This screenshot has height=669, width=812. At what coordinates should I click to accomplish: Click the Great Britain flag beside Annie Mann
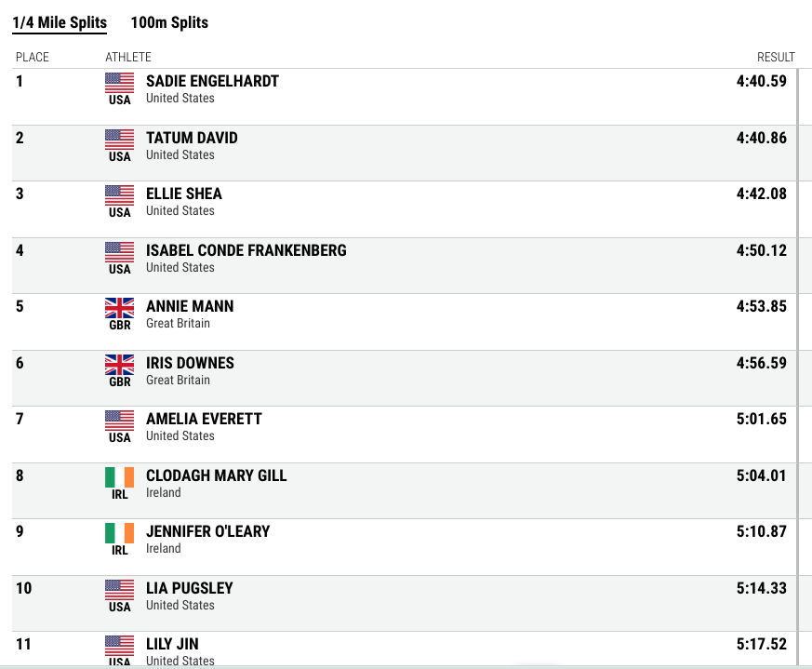120,308
